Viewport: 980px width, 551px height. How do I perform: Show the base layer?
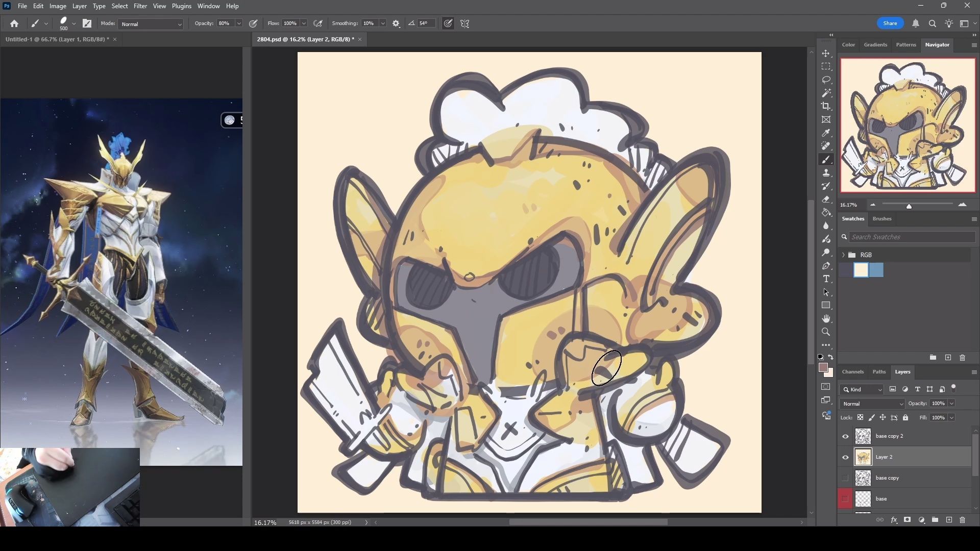845,499
